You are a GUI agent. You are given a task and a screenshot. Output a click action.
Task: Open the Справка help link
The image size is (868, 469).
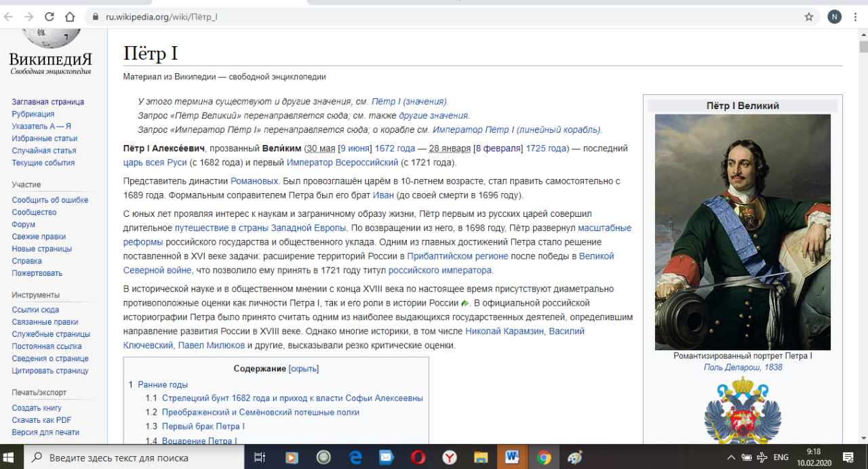tap(26, 261)
